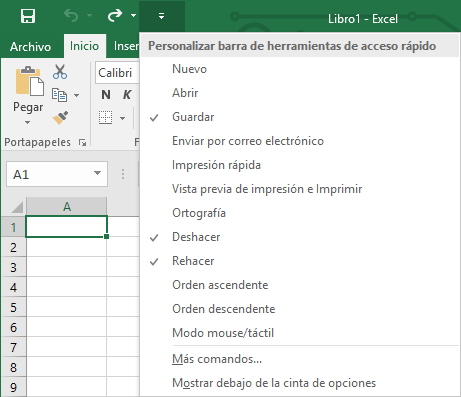
Task: Expand the borders dropdown arrow
Action: [x=122, y=118]
